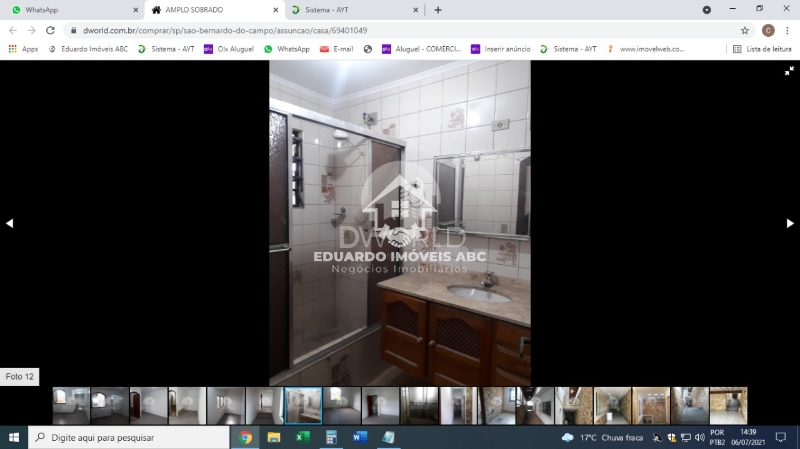Reload the dworld page
Screen dimensions: 800x449
[x=50, y=31]
